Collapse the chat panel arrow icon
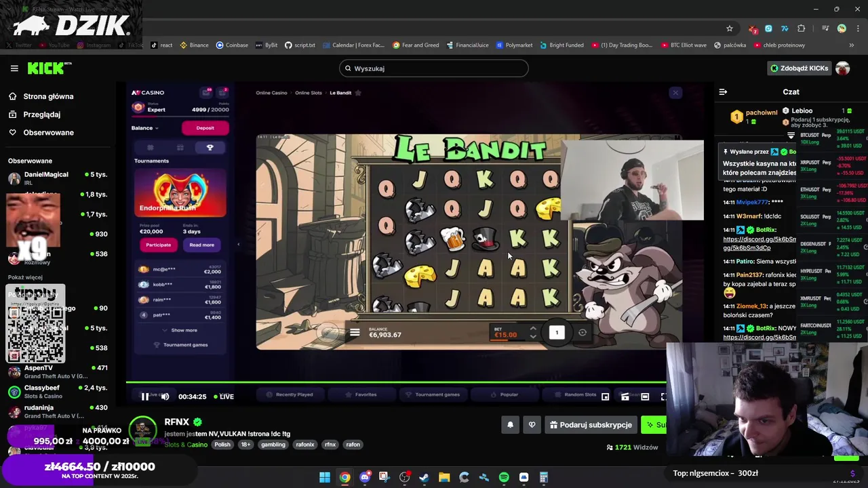 tap(723, 92)
